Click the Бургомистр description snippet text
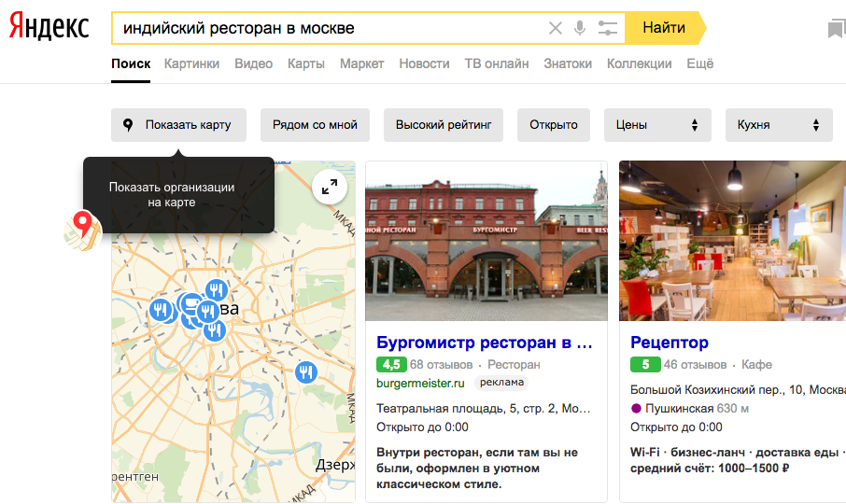846x504 pixels. point(477,468)
